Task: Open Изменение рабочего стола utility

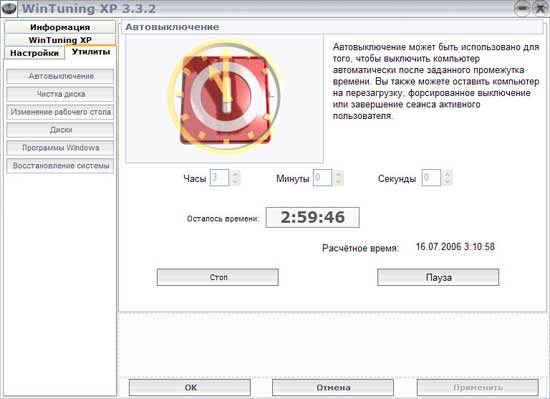Action: pyautogui.click(x=60, y=112)
